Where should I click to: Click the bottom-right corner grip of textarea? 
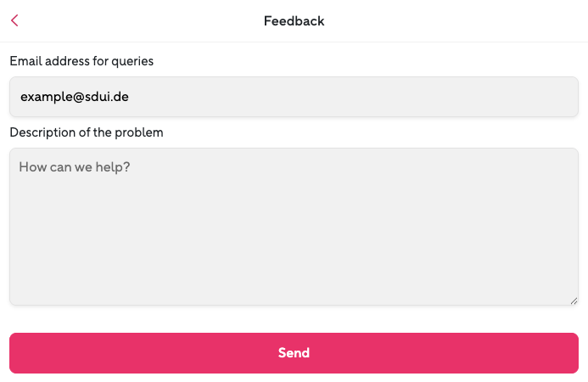point(574,300)
